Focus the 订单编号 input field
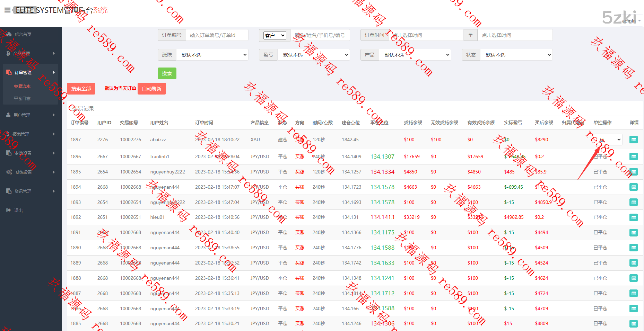This screenshot has width=644, height=331. pyautogui.click(x=217, y=35)
